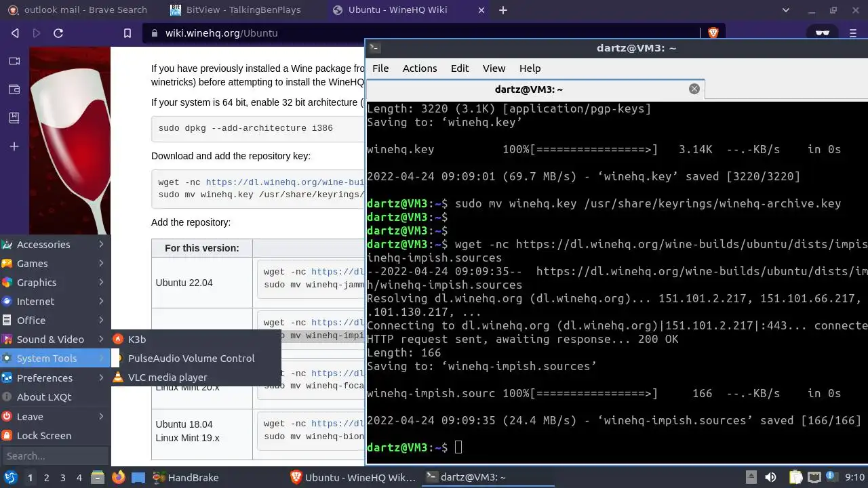Viewport: 868px width, 488px height.
Task: Expand the tab search dropdown arrow
Action: [x=787, y=10]
